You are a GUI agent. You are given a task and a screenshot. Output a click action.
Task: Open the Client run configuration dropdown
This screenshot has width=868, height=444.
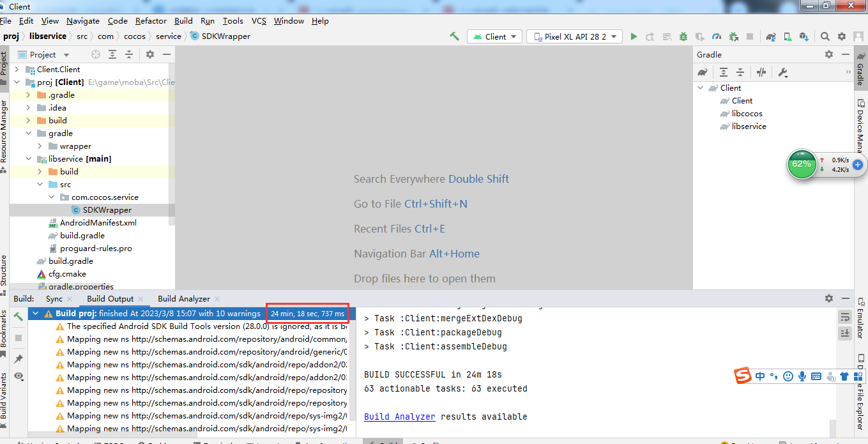tap(495, 36)
